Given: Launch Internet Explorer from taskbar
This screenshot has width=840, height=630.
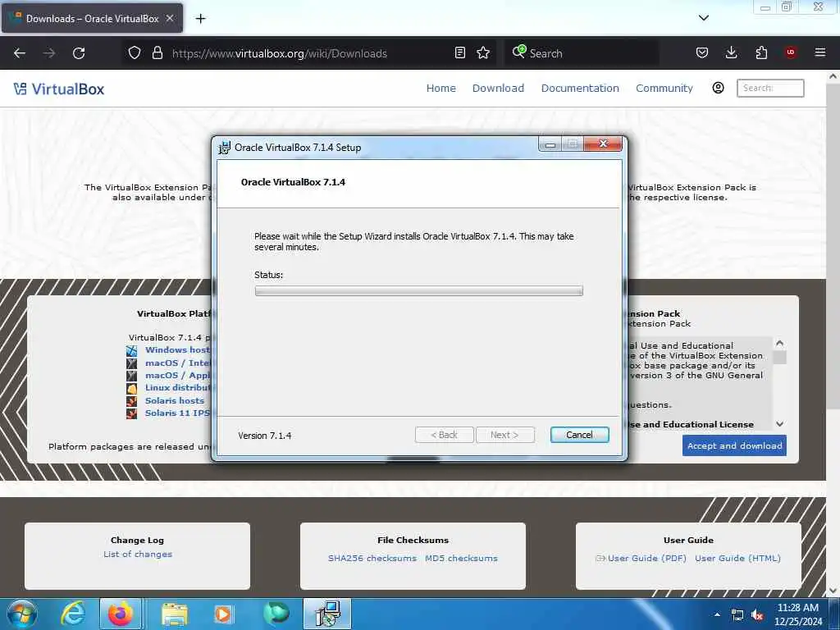Looking at the screenshot, I should [72, 614].
